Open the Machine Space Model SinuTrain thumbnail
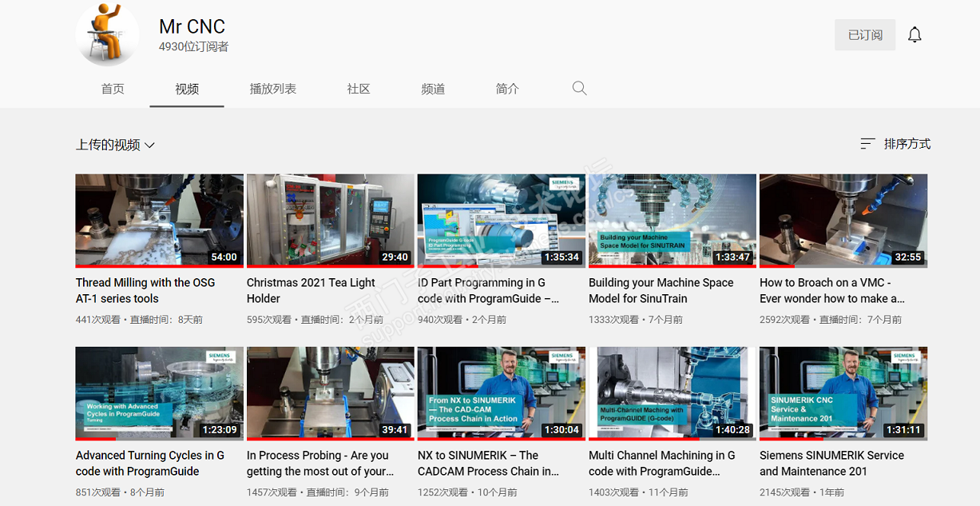This screenshot has width=980, height=506. [673, 221]
